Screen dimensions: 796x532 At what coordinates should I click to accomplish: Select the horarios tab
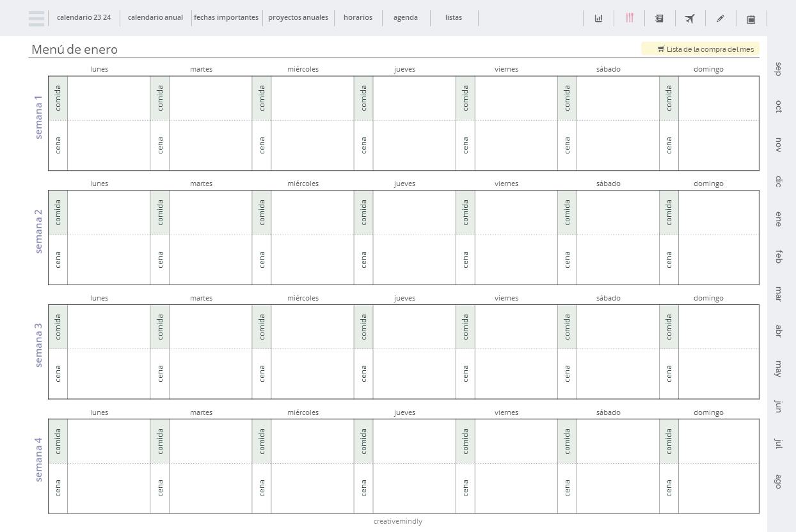pos(358,17)
